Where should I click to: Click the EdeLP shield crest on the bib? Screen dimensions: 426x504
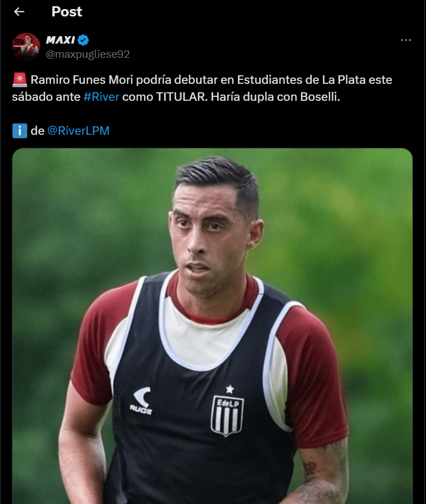[227, 416]
